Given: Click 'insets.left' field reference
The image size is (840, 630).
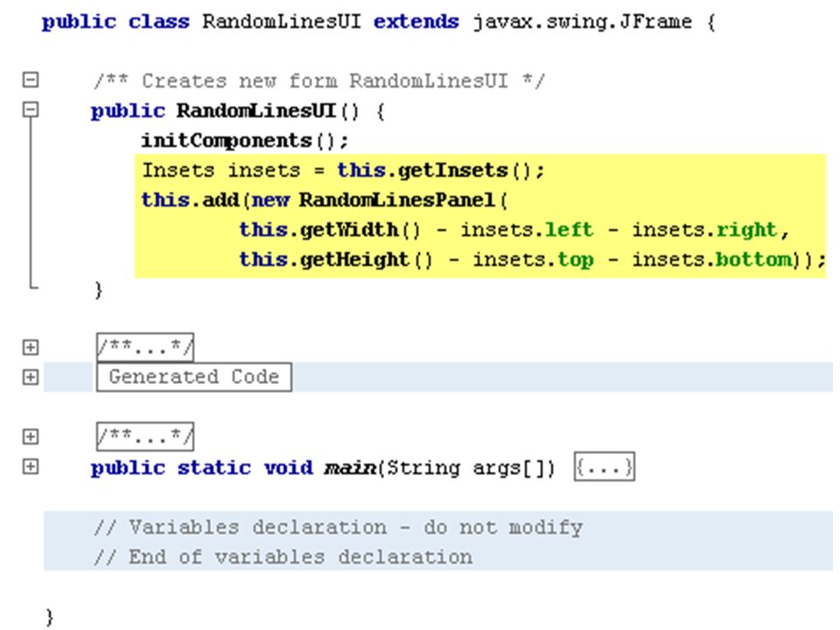Looking at the screenshot, I should [x=527, y=230].
